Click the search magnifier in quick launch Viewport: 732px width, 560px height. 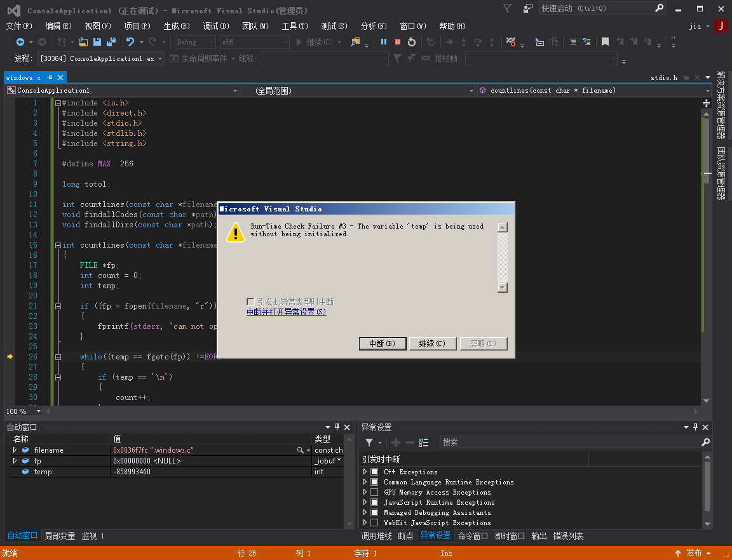pyautogui.click(x=659, y=8)
